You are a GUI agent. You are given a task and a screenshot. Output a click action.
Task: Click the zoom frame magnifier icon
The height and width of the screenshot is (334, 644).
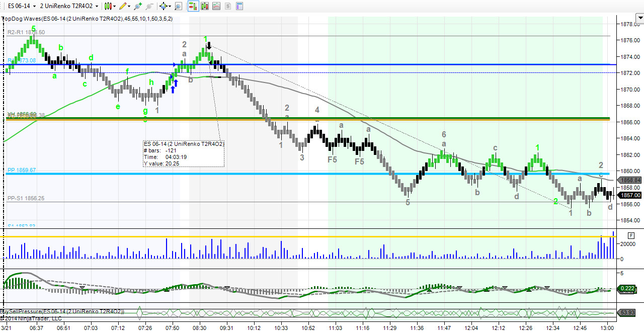[179, 7]
